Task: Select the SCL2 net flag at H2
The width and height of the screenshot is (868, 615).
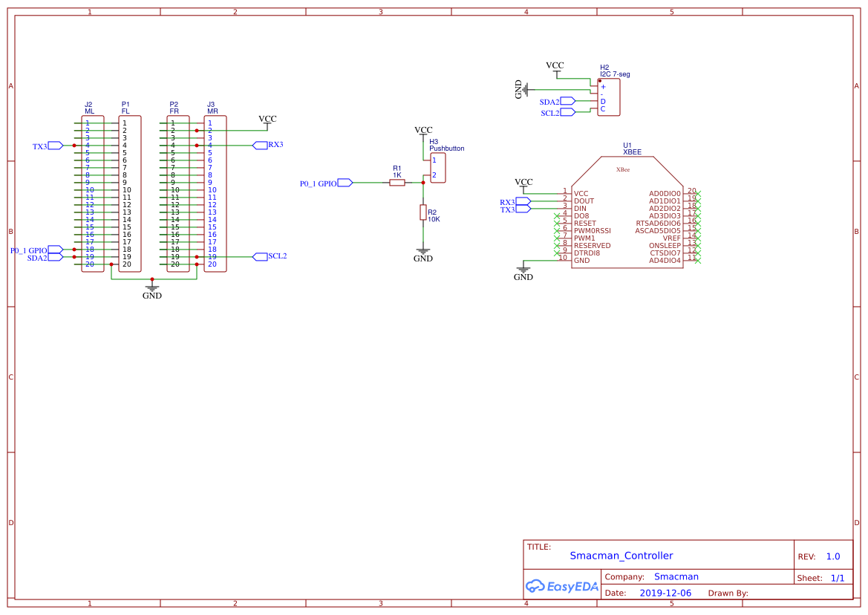Action: [567, 112]
